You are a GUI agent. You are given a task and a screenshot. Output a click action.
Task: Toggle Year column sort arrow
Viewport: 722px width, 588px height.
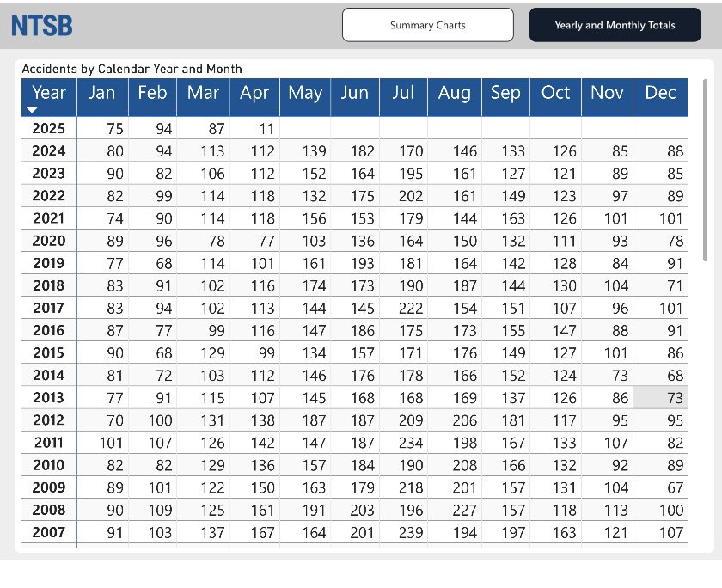click(x=32, y=109)
